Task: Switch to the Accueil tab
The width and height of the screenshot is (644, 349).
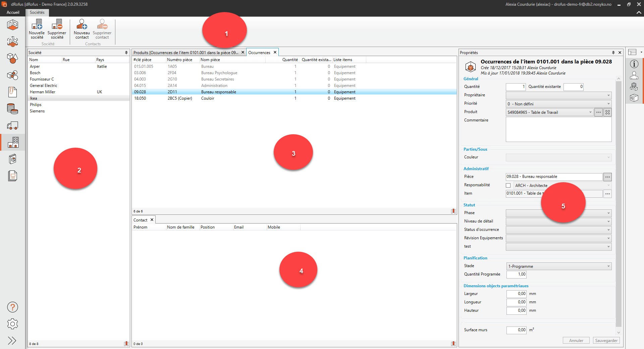Action: coord(13,12)
